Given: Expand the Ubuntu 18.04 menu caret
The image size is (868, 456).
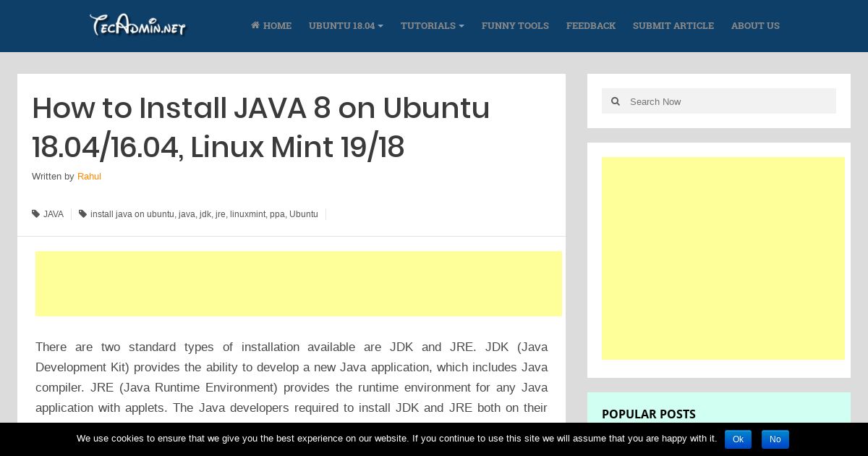Looking at the screenshot, I should [x=380, y=26].
